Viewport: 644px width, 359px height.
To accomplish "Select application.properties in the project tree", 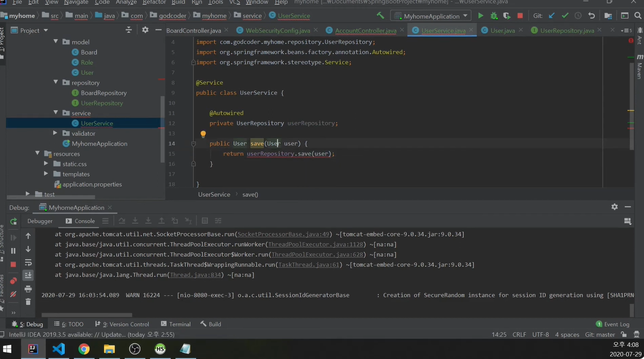I will [x=92, y=184].
